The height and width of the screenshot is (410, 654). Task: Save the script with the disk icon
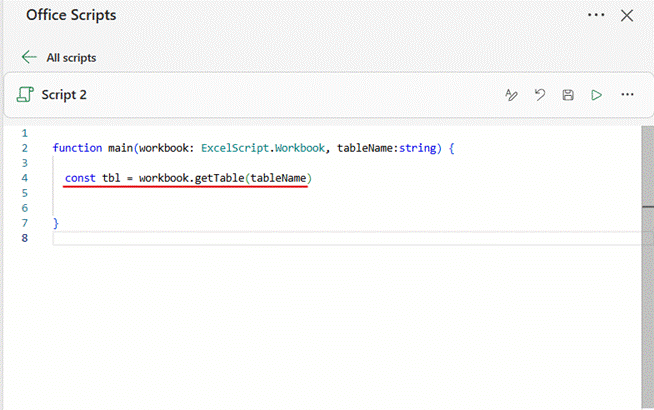(568, 95)
